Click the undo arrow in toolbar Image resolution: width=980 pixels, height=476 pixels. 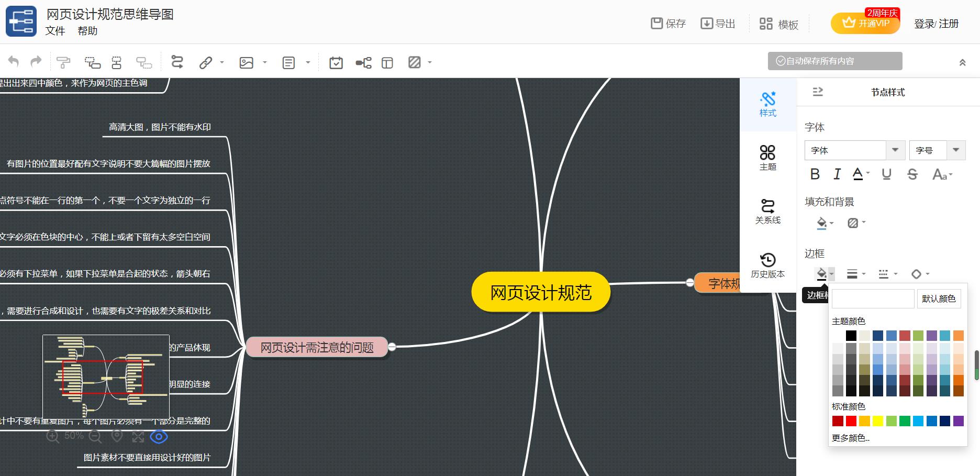14,62
